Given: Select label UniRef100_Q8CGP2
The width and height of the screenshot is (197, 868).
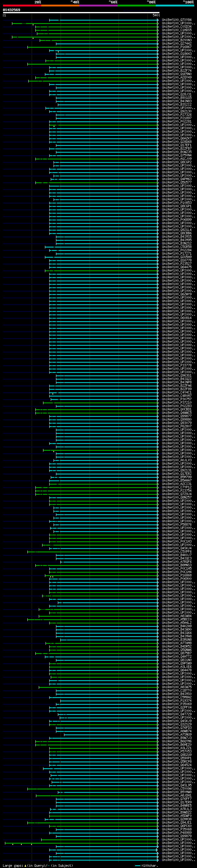Looking at the screenshot, I should 177,162.
